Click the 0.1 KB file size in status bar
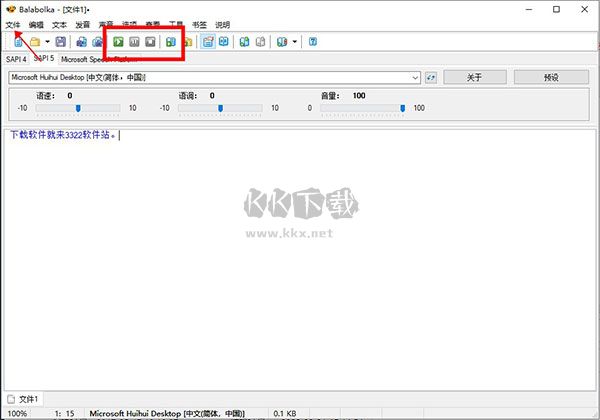The width and height of the screenshot is (600, 420). pyautogui.click(x=285, y=413)
